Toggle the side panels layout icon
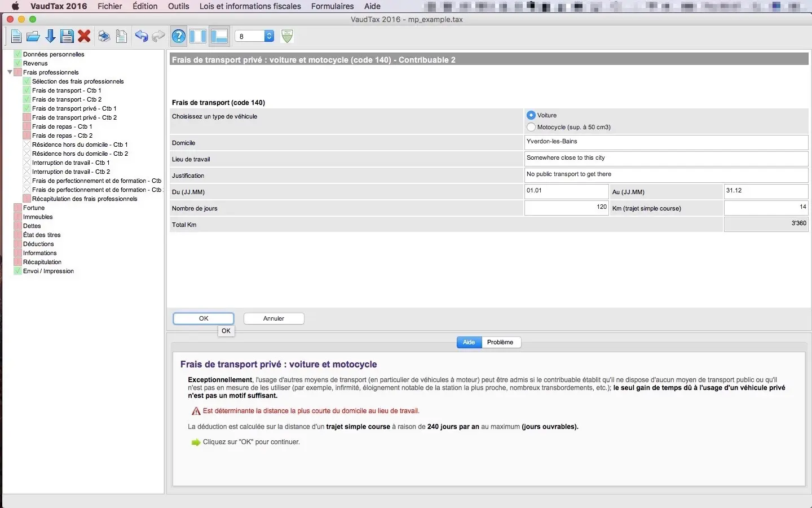Screen dimensions: 812x508 click(x=198, y=37)
